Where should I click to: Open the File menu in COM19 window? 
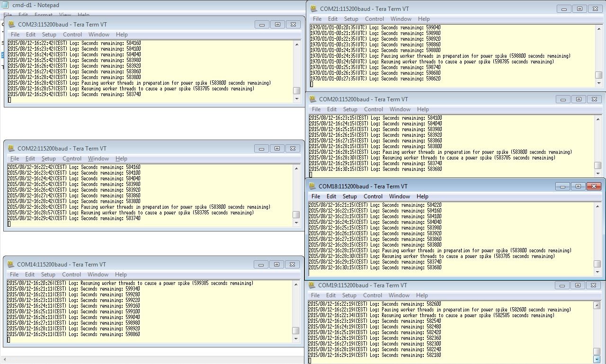(315, 295)
